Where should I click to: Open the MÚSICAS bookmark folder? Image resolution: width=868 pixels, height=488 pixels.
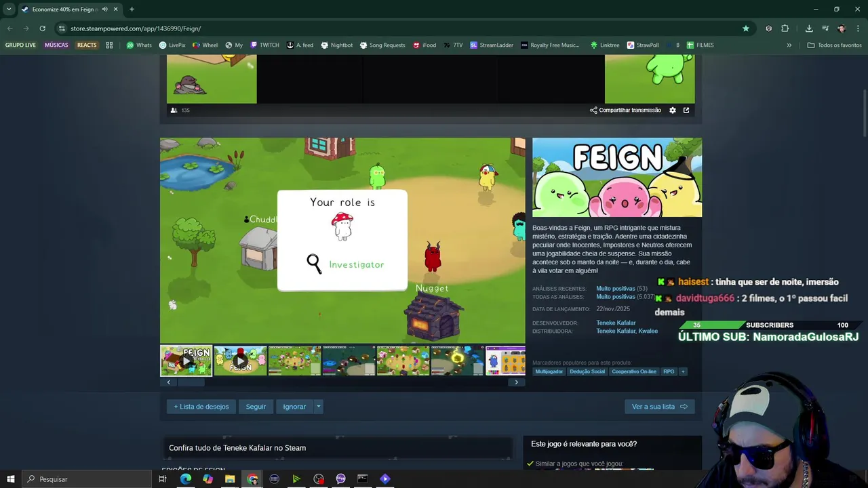pos(56,45)
